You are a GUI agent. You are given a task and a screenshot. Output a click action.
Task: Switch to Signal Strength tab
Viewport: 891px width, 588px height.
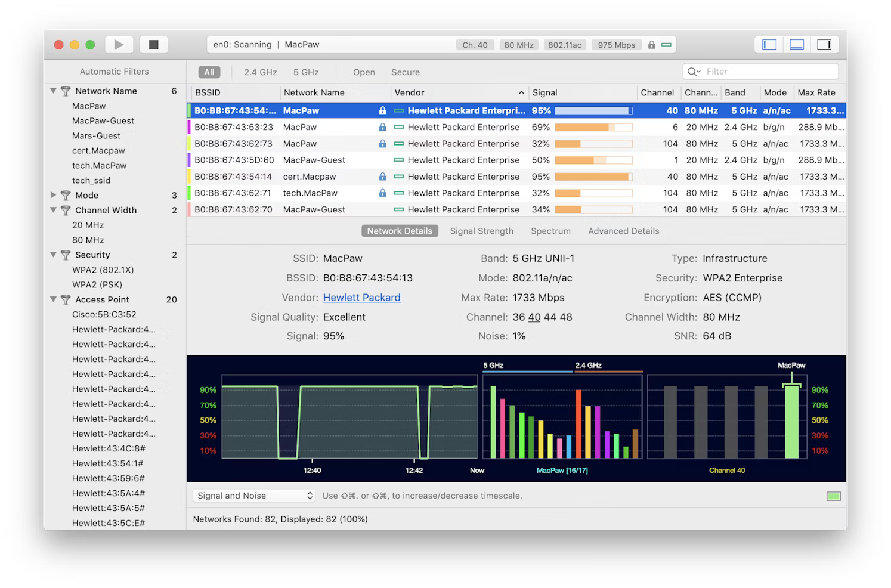click(481, 231)
